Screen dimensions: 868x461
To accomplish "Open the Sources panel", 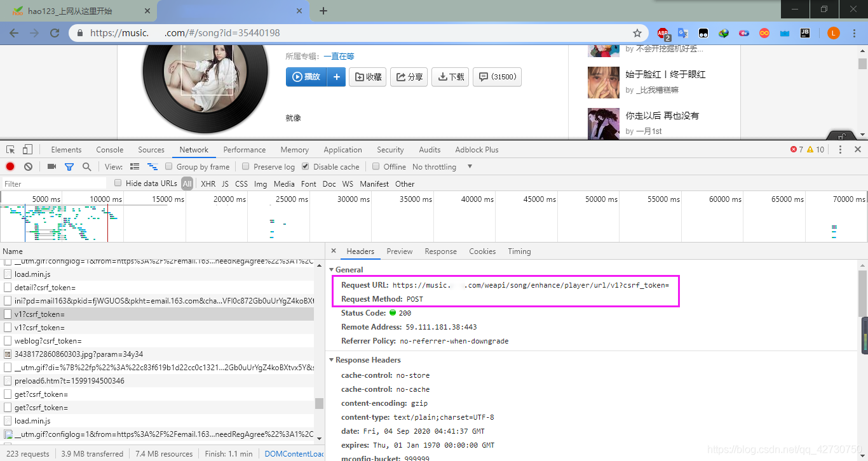I will point(151,150).
